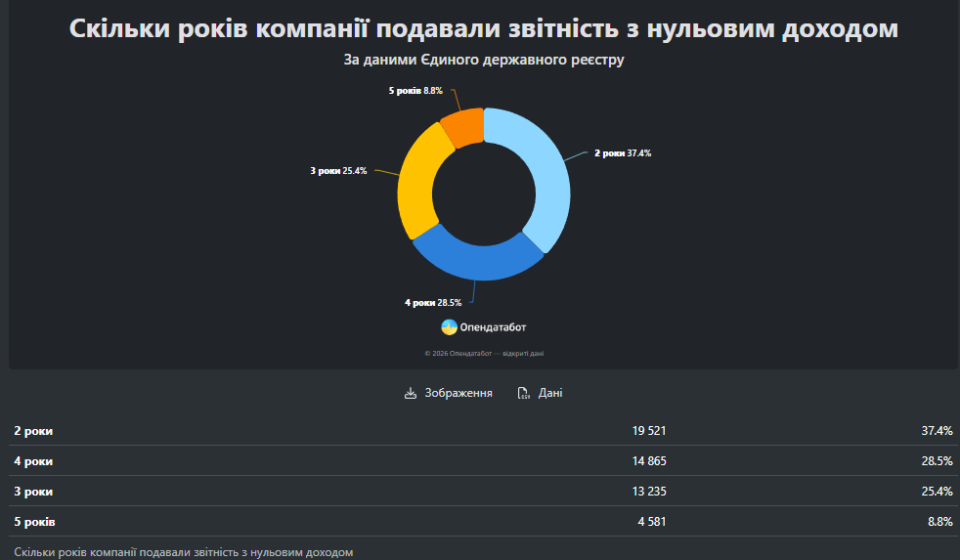Click table percentage 28.5%
960x560 pixels.
click(938, 461)
